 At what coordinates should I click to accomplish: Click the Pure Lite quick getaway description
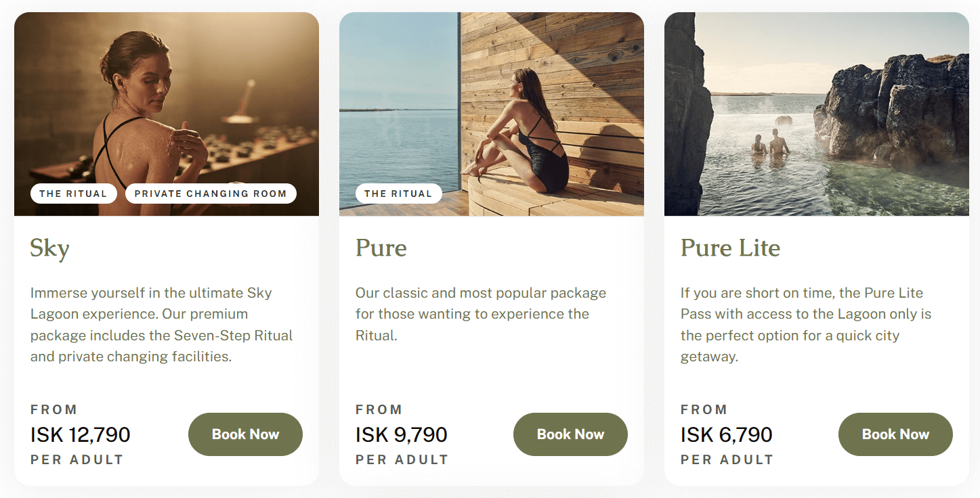click(806, 325)
